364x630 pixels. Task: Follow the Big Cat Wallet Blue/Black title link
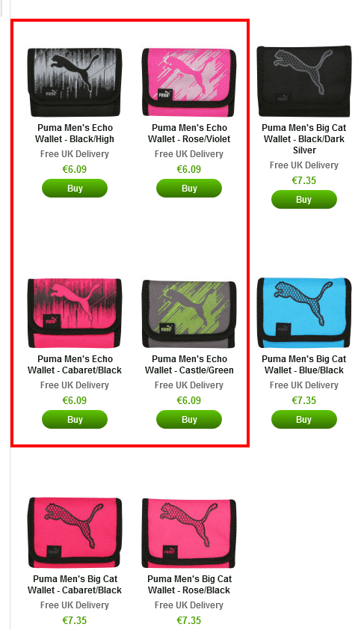(303, 364)
